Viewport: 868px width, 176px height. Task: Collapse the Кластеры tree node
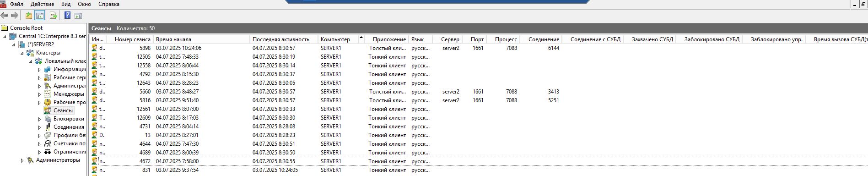pyautogui.click(x=22, y=53)
